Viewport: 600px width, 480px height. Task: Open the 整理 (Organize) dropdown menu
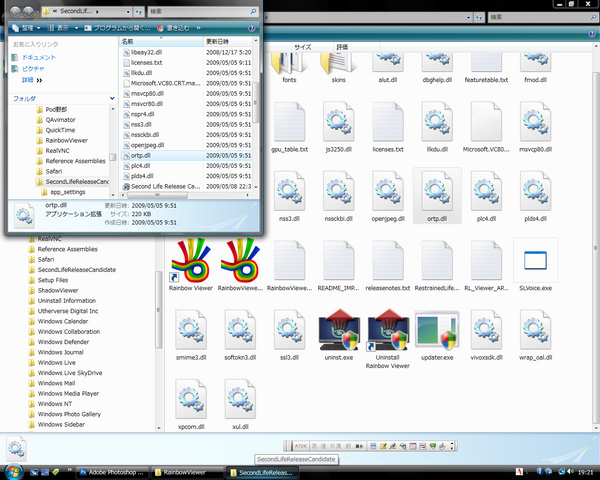[26, 28]
